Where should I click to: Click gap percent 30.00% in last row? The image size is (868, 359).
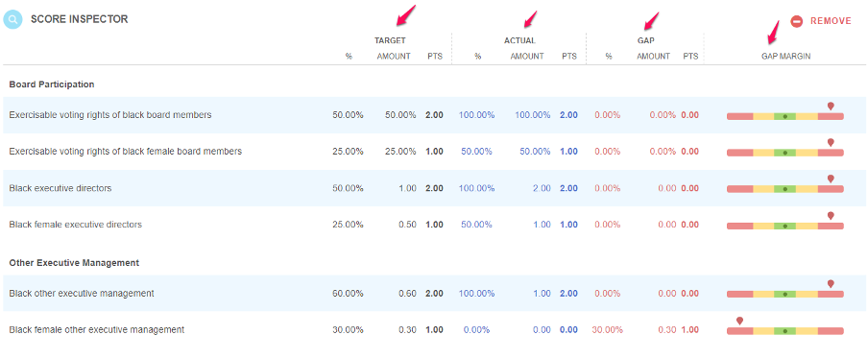tap(607, 329)
